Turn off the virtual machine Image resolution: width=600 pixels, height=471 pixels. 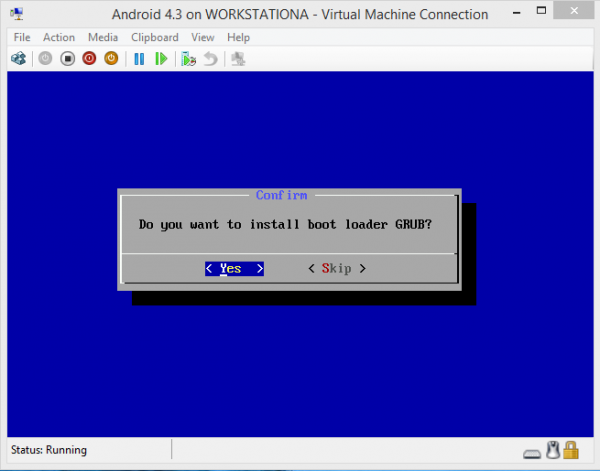pos(68,59)
